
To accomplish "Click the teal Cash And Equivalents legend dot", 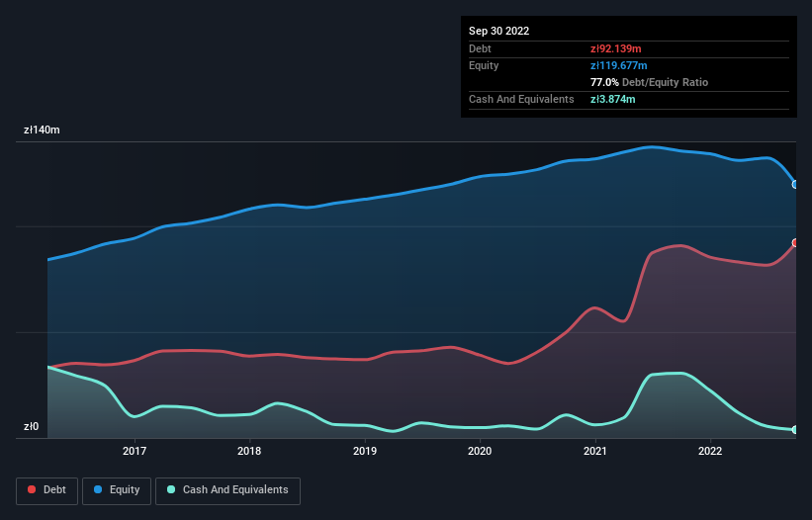I will [171, 489].
